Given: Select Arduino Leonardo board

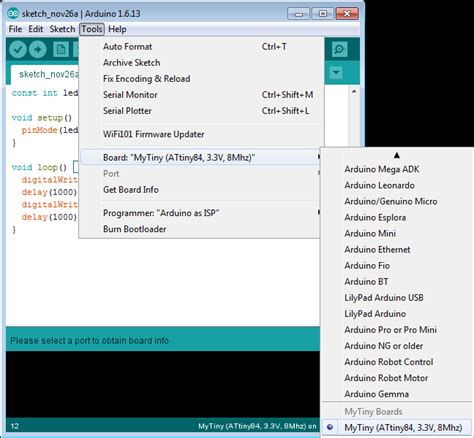Looking at the screenshot, I should pos(379,185).
